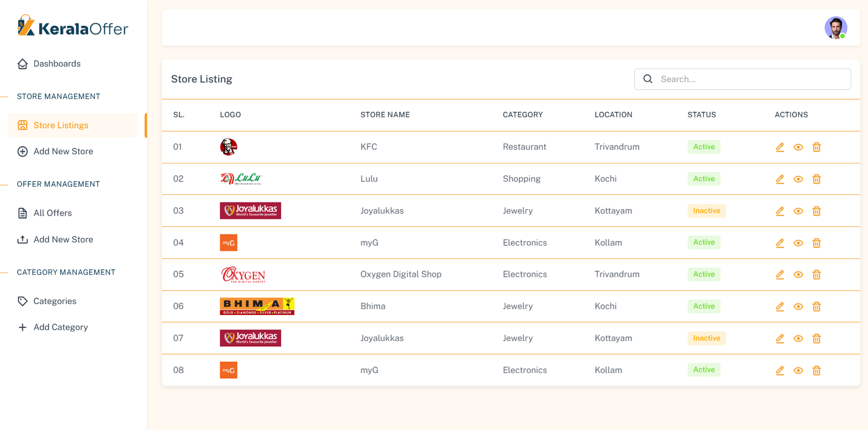Delete the row 08 myG store
Screen dimensions: 868x430
coord(816,370)
